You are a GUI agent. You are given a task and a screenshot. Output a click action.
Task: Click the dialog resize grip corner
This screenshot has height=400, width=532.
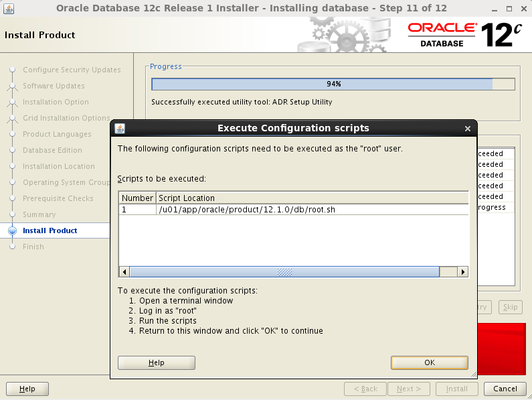[x=474, y=374]
